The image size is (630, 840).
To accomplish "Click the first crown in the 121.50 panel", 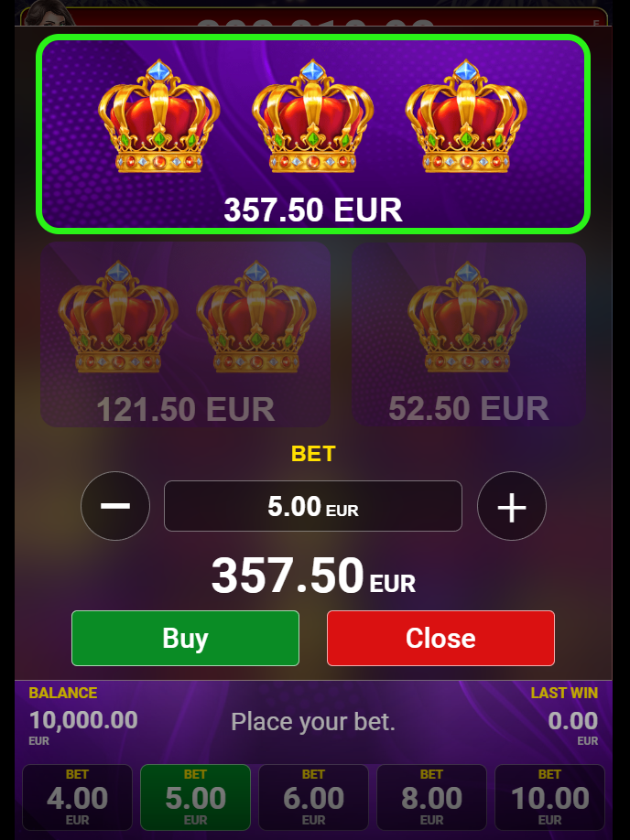I will [118, 317].
